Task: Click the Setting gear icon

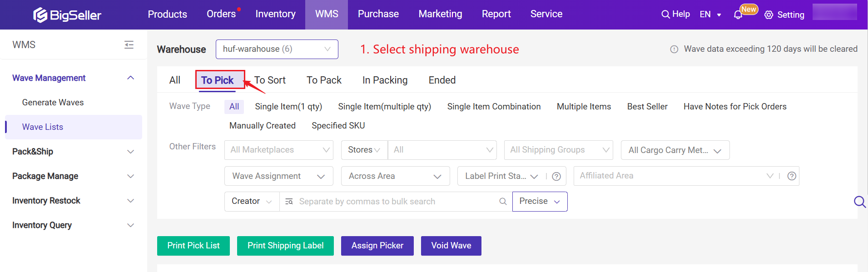Action: pos(769,15)
